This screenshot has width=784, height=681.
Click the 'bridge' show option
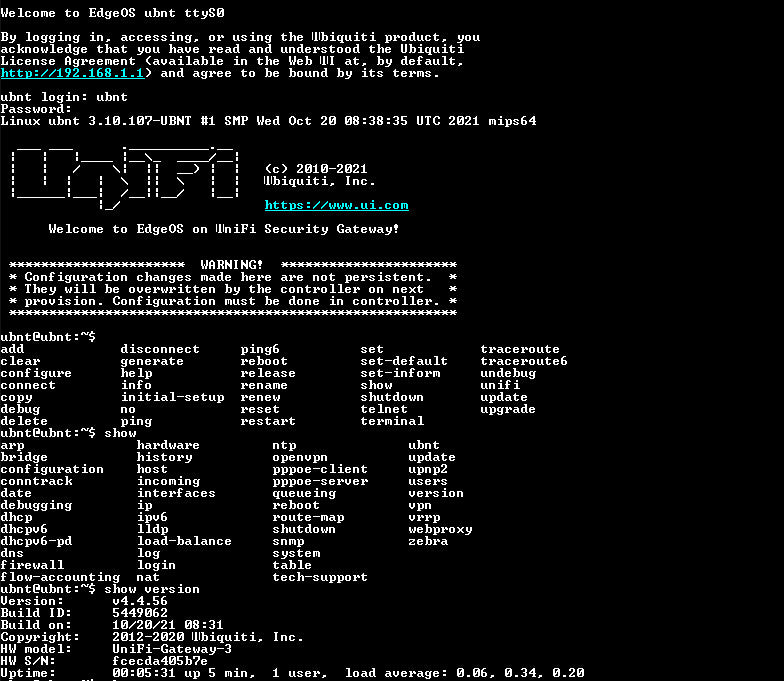point(24,458)
